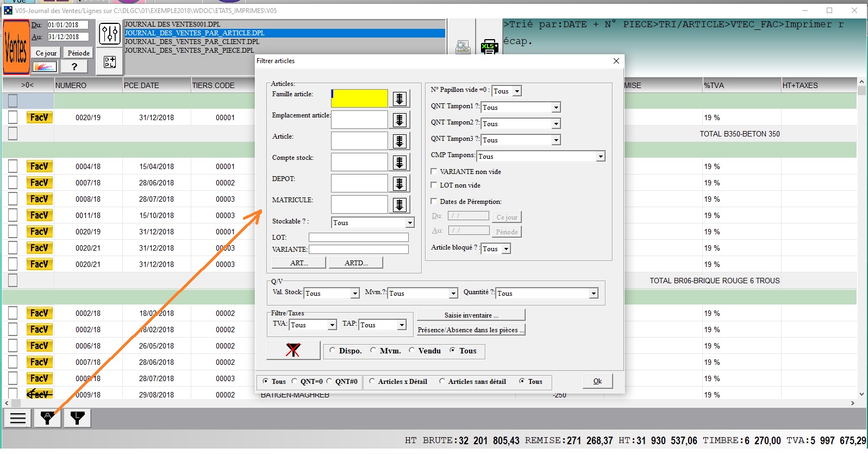The image size is (868, 454).
Task: Open QNT Tampon2 dropdown
Action: click(x=556, y=124)
